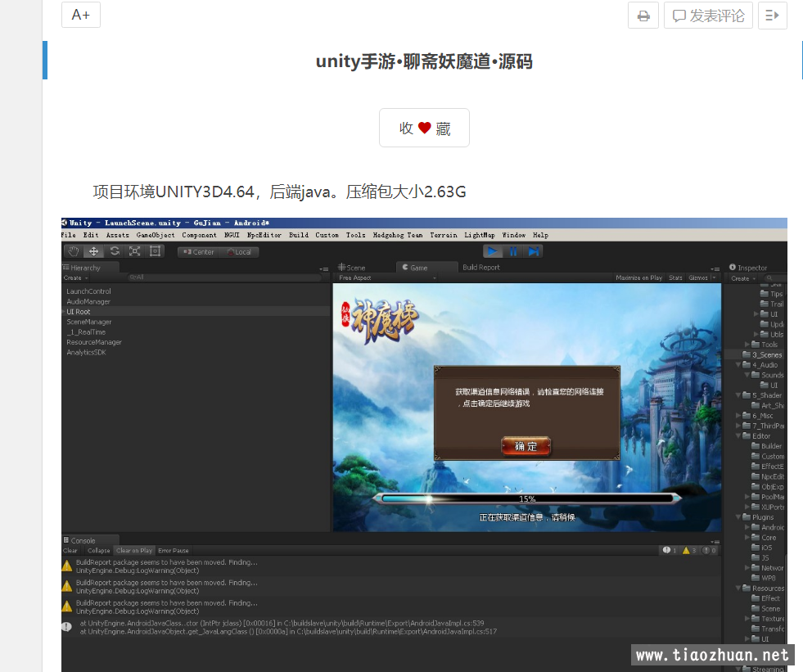Screen dimensions: 803x672
Task: Select the AndroidJavaClass log entry
Action: (392, 628)
